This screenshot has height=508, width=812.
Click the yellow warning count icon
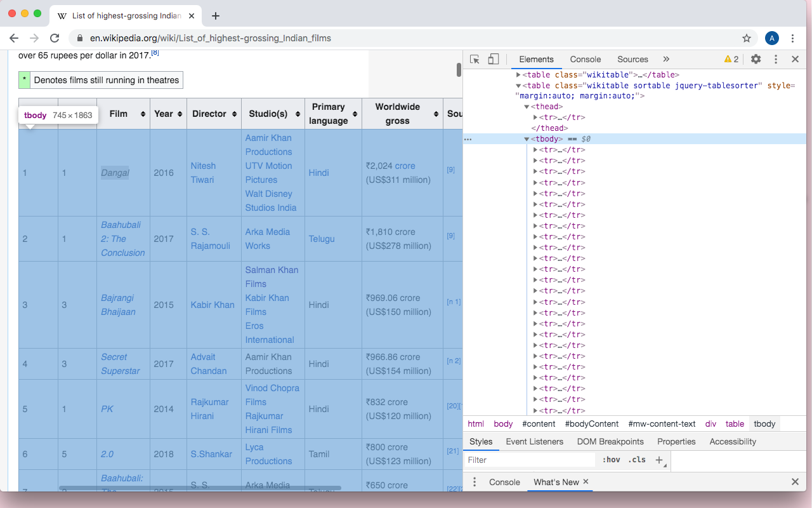(x=731, y=59)
